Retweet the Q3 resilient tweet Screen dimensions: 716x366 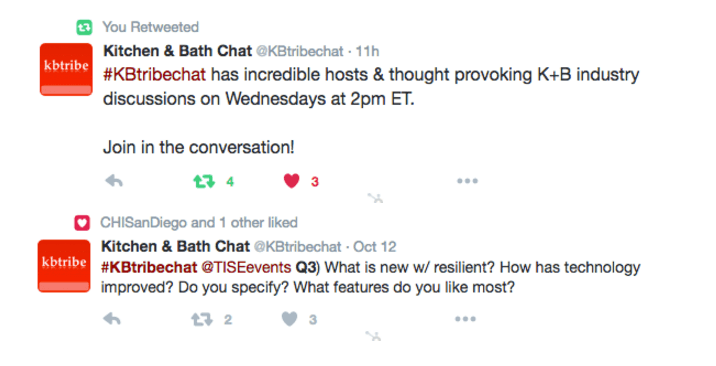pyautogui.click(x=202, y=319)
